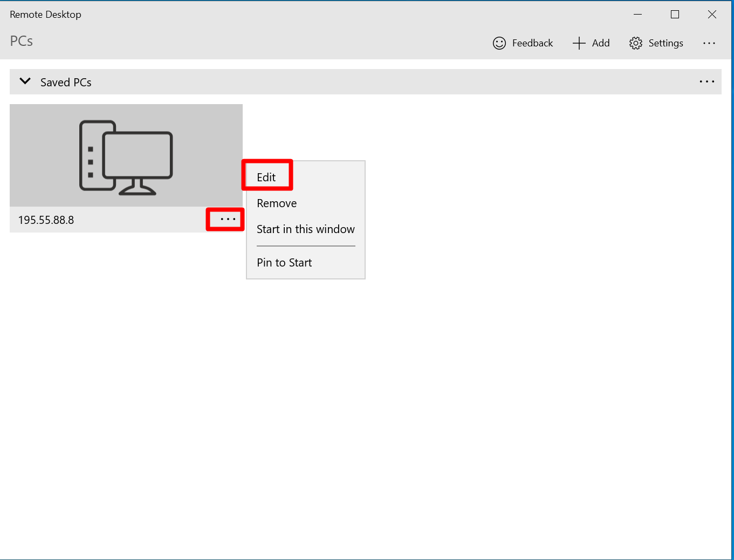Screen dimensions: 734x560
Task: Minimize the Remote Desktop window
Action: 637,15
